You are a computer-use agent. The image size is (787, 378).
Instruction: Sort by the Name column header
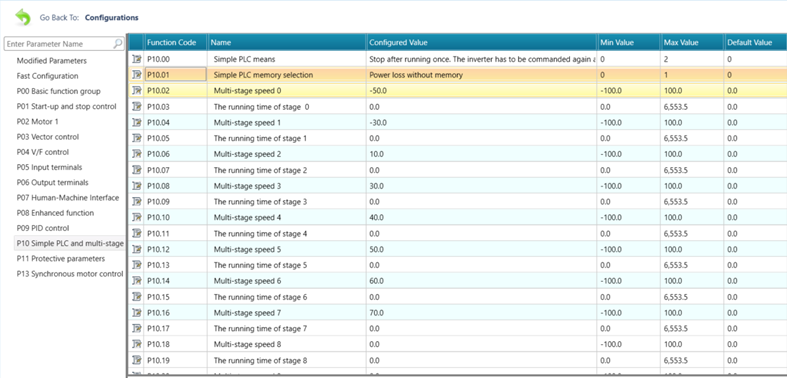tap(287, 43)
